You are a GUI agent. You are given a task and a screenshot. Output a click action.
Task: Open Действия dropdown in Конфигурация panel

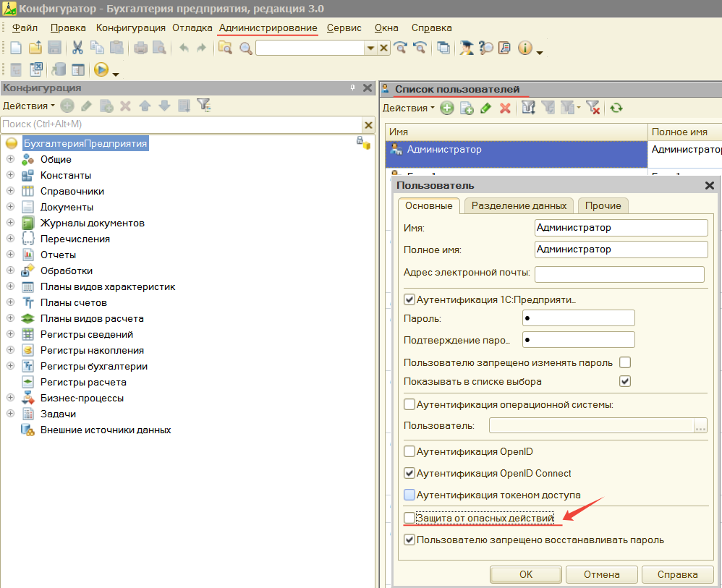tap(28, 106)
